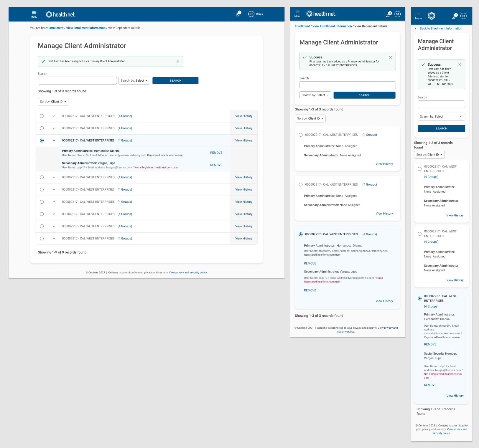
Task: Select the first client row radio button
Action: click(x=42, y=116)
